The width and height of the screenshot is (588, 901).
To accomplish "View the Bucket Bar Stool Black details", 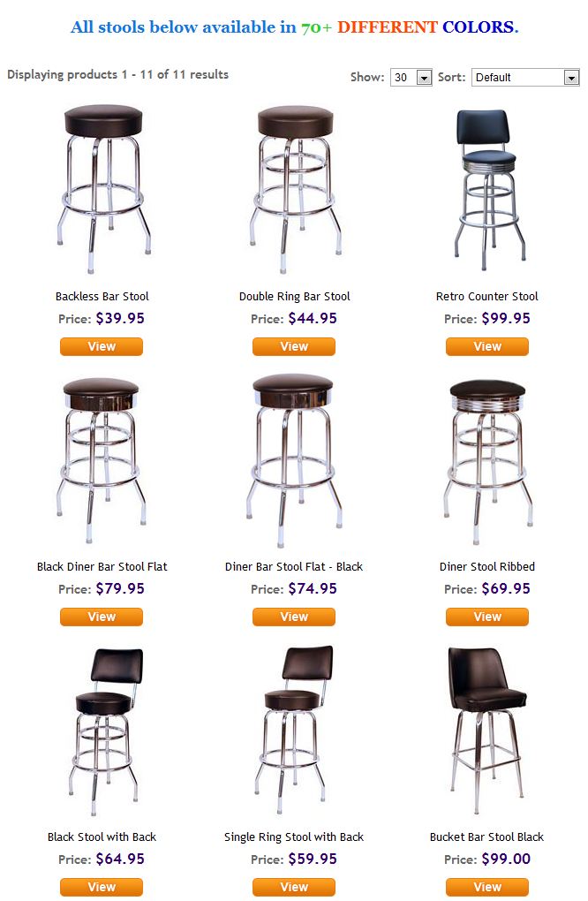I will point(487,887).
